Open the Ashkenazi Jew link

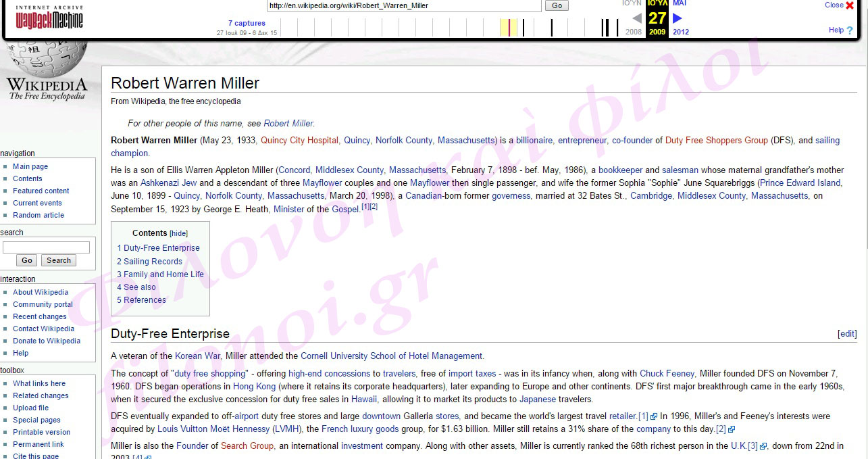pos(169,183)
